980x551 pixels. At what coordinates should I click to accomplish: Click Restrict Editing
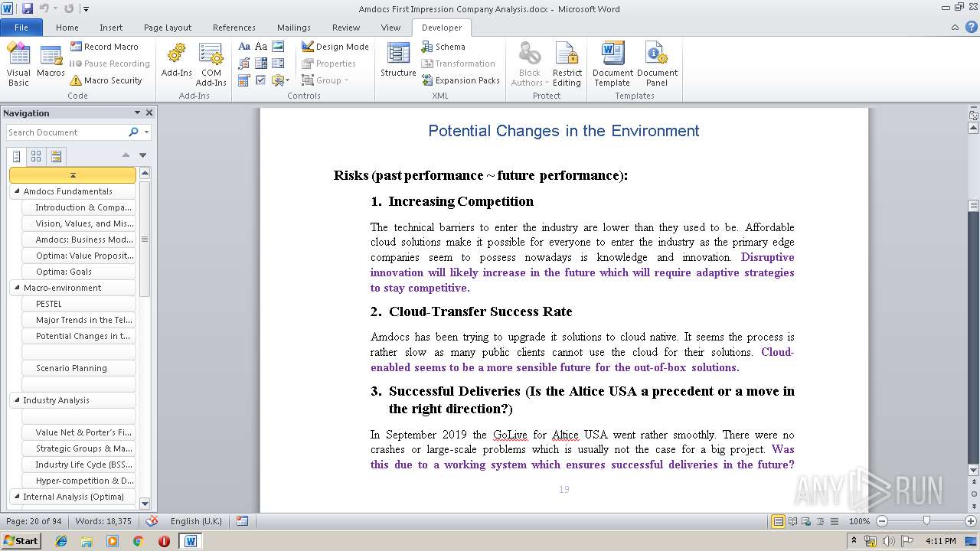567,64
